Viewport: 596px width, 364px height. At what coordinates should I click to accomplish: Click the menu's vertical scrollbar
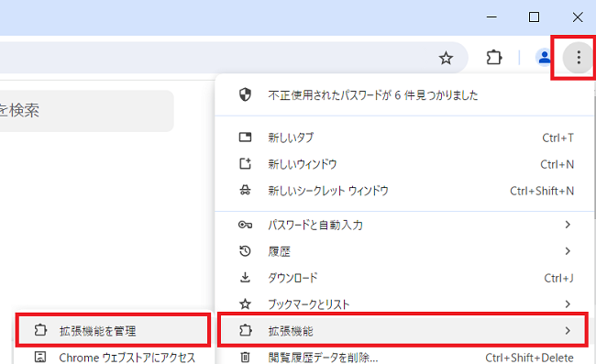pos(594,152)
